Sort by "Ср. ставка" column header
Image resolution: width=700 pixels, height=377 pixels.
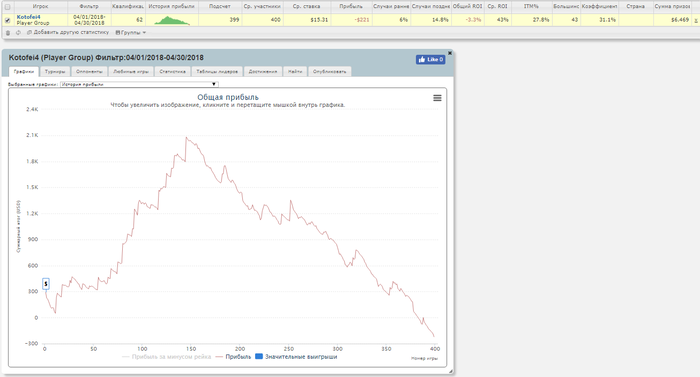[x=307, y=7]
